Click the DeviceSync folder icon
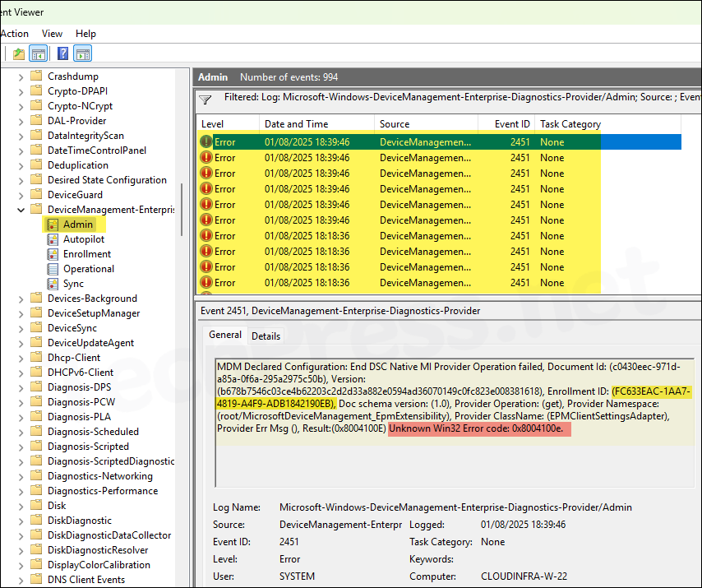Viewport: 702px width, 588px height. (x=36, y=327)
